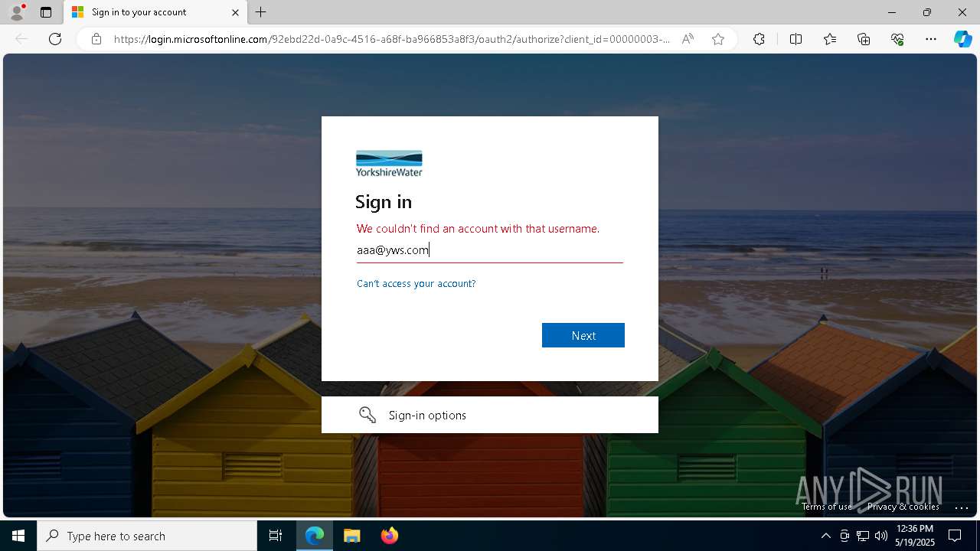
Task: Toggle Split screen view
Action: [x=795, y=39]
